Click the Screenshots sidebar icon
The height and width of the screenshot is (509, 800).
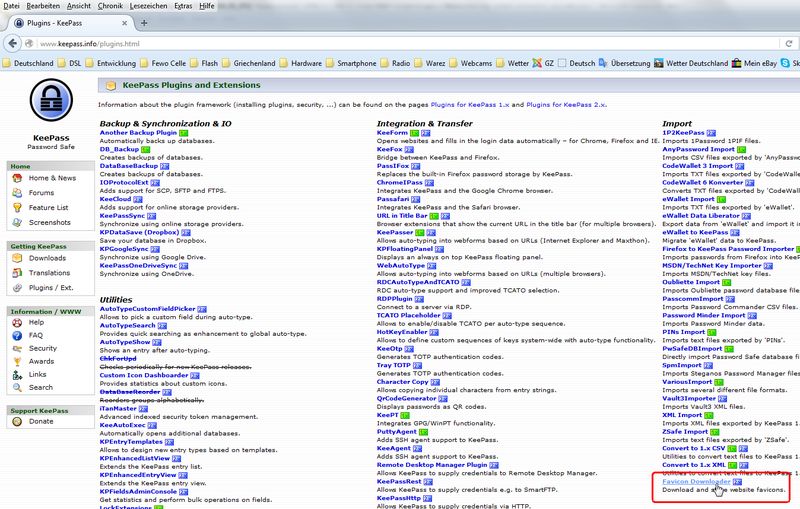[x=17, y=222]
